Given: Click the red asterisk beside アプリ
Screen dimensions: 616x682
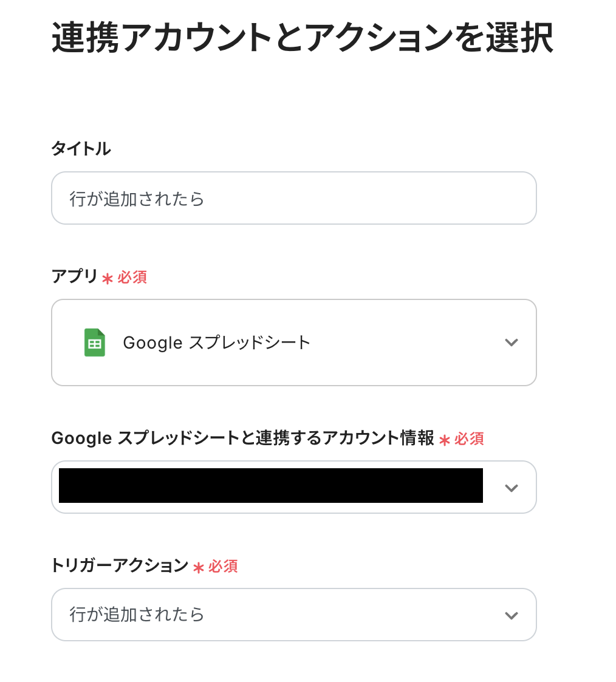Looking at the screenshot, I should click(x=108, y=278).
